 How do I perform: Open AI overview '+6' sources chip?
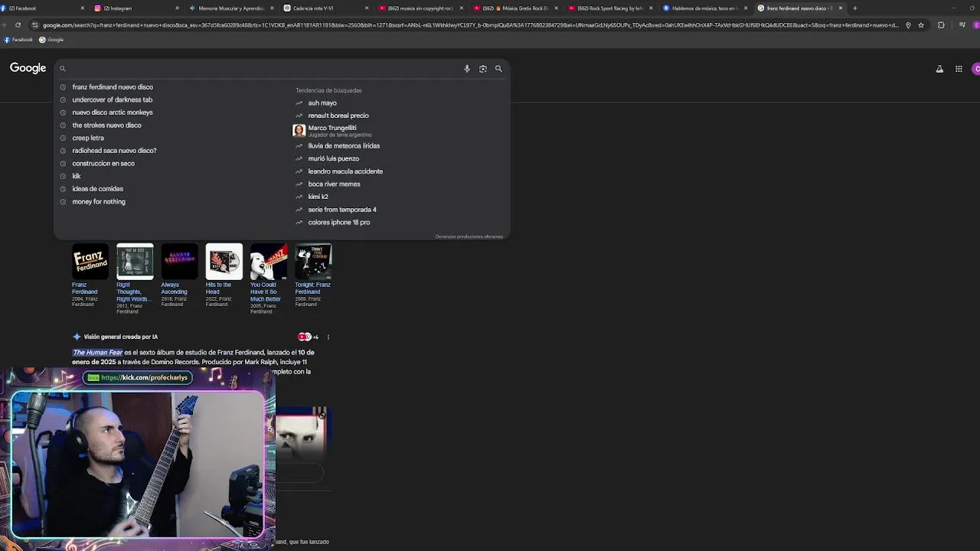point(309,337)
